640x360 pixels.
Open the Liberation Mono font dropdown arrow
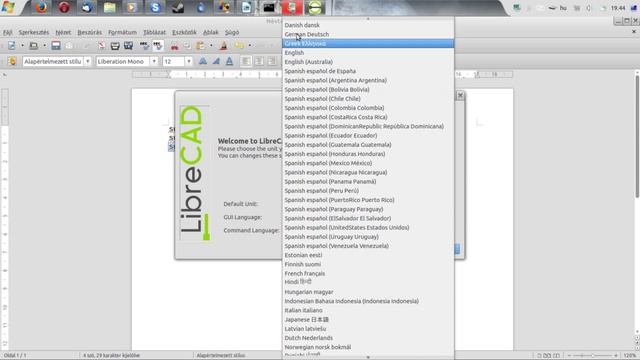[154, 61]
